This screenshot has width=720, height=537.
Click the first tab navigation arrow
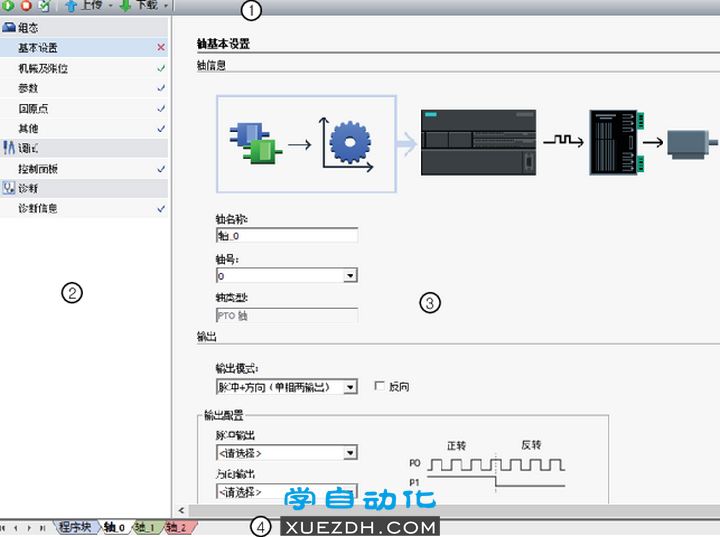pos(4,528)
